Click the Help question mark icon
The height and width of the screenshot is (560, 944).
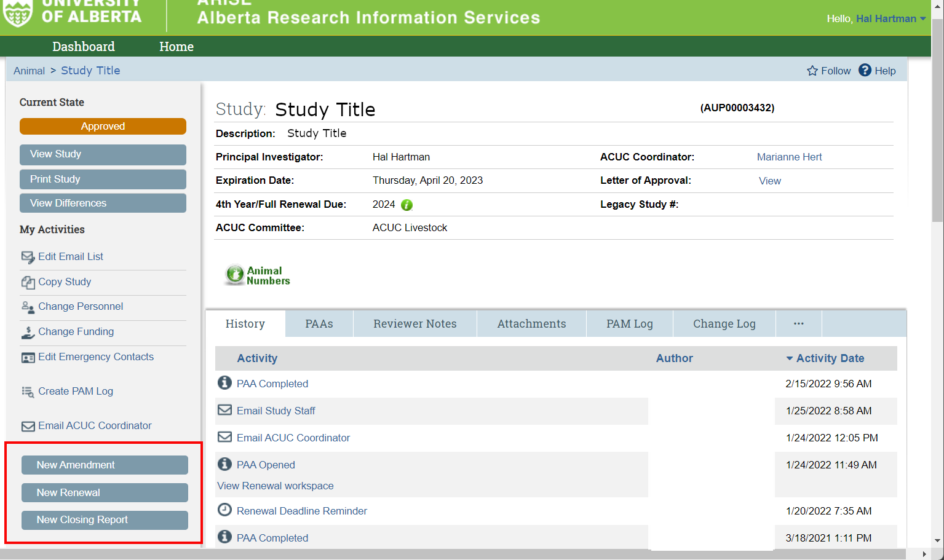[865, 70]
